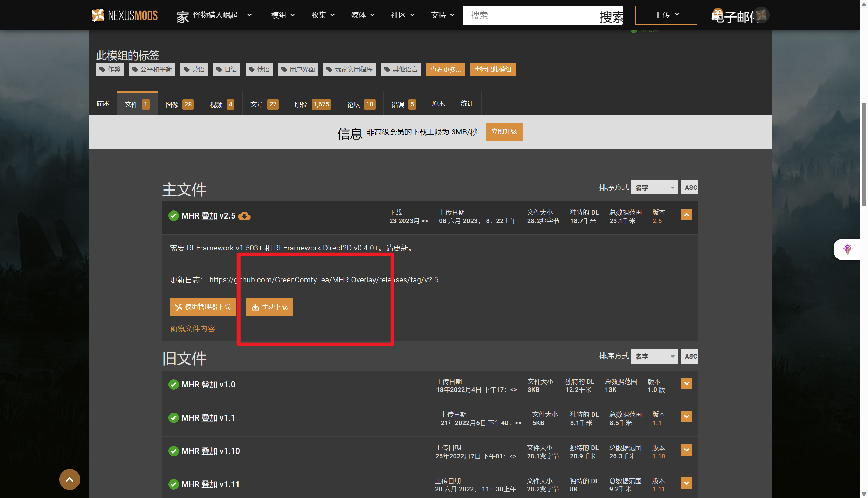Open the 预览文件内容 link
Screen dimensions: 868x498
[192, 328]
